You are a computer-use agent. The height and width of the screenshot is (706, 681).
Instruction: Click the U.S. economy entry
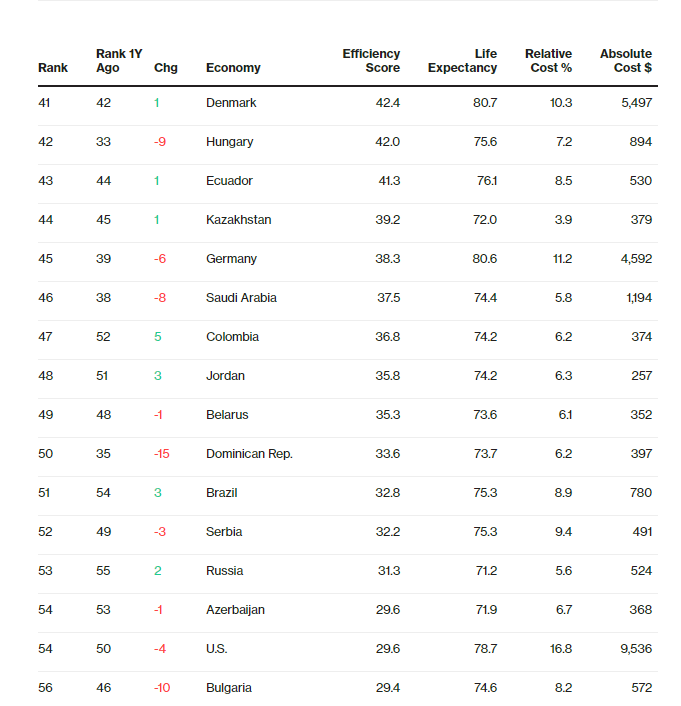click(216, 649)
